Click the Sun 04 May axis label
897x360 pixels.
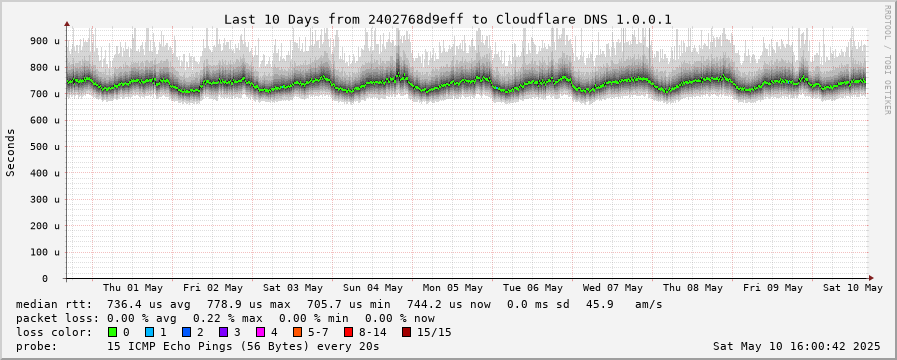pos(373,288)
